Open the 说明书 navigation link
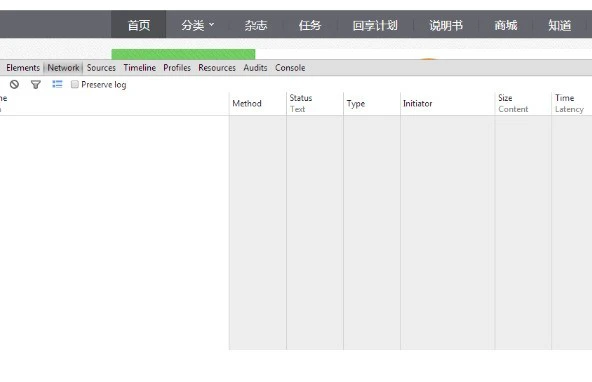This screenshot has width=592, height=382. 446,25
